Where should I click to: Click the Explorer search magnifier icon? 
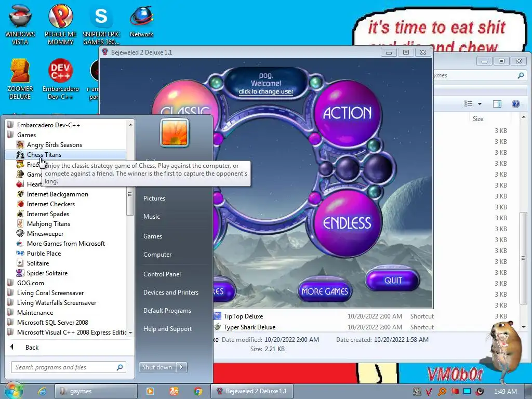[x=521, y=75]
